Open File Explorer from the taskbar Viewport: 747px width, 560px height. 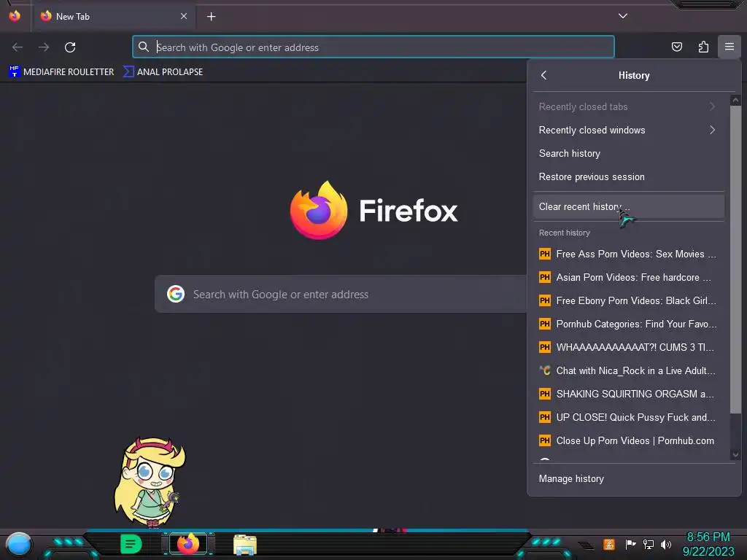point(245,544)
